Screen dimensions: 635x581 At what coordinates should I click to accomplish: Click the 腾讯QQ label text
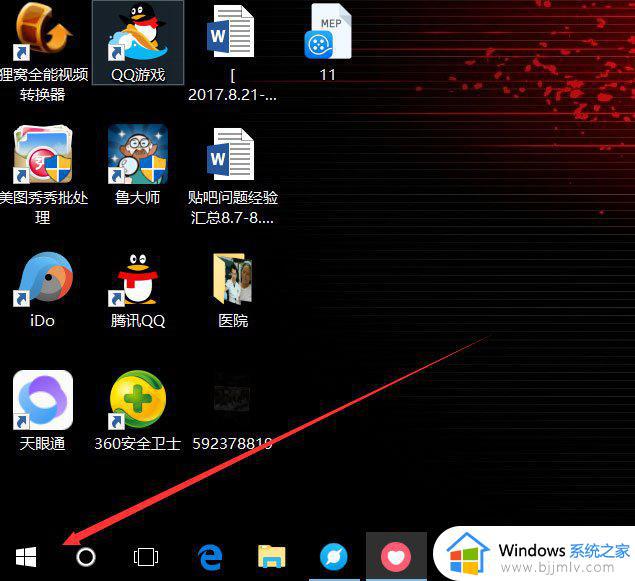(138, 321)
